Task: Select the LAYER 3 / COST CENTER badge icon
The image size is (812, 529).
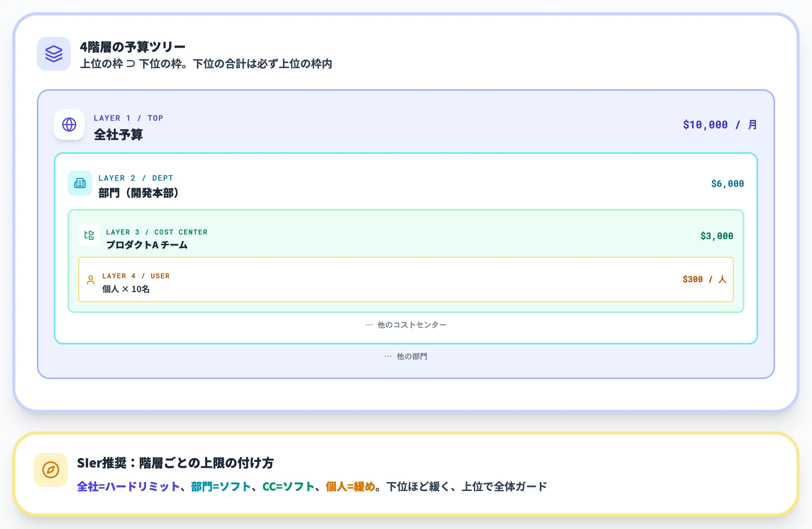Action: click(157, 232)
